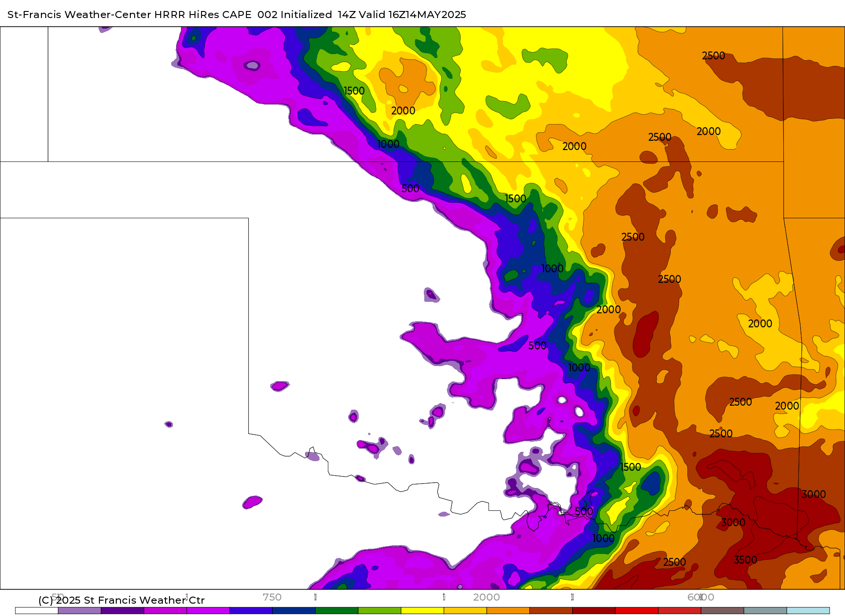Pick the rust brown-orange color bar swatch

(551, 610)
